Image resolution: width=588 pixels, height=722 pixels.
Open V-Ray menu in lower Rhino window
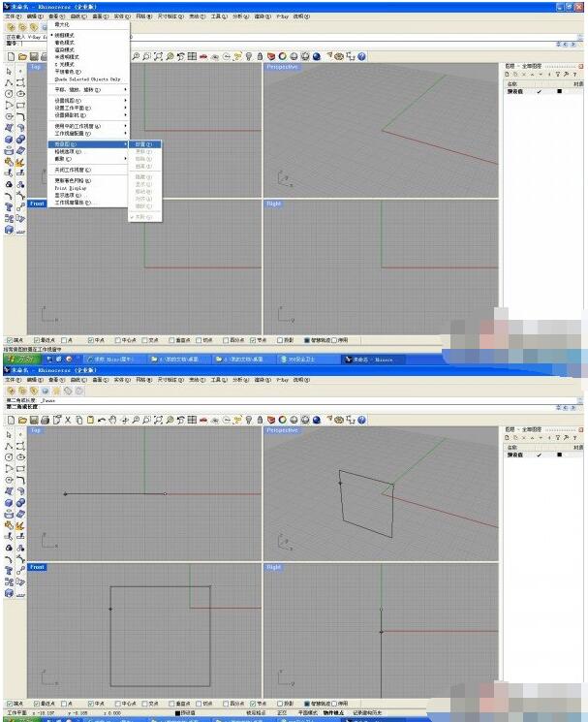283,380
